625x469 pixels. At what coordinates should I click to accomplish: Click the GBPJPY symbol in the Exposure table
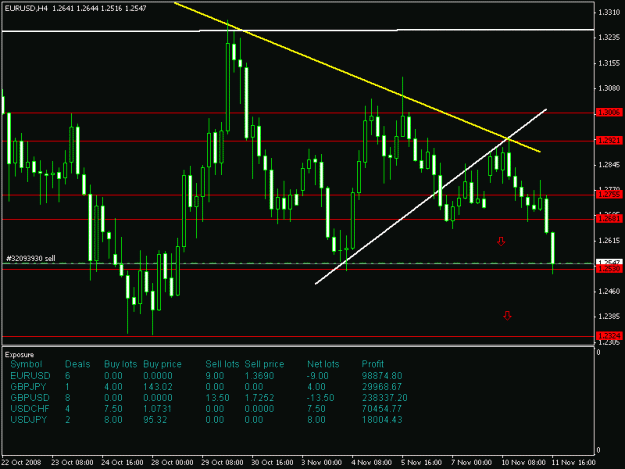coord(28,387)
